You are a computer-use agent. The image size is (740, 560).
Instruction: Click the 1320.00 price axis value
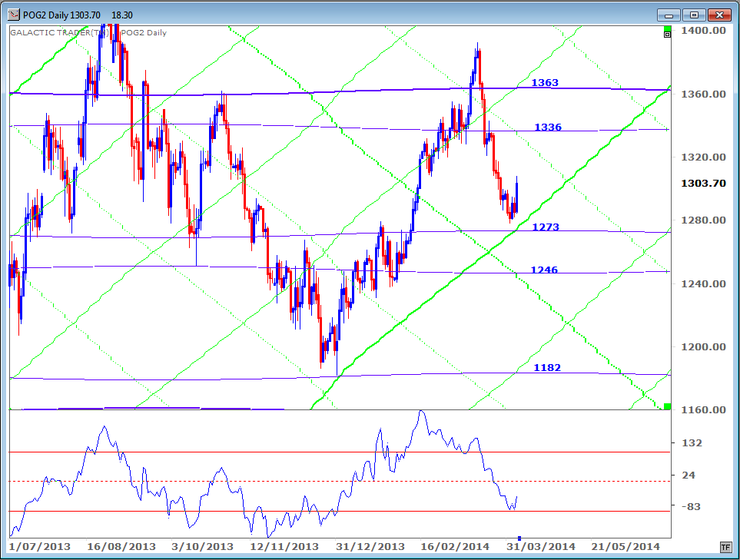coord(704,157)
